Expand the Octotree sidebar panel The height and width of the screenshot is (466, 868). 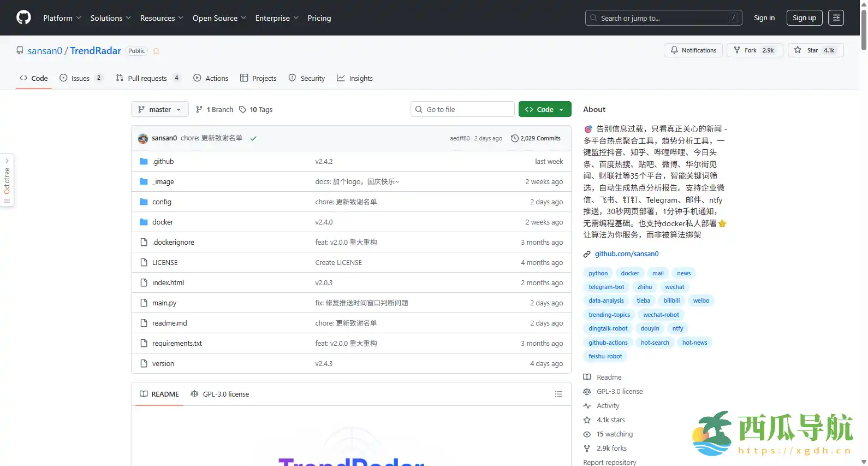pyautogui.click(x=7, y=180)
